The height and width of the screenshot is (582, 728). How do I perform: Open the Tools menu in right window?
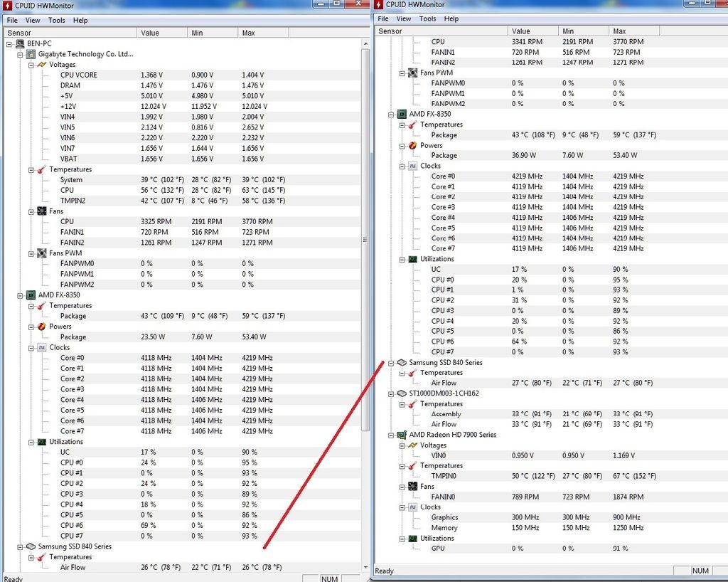tap(427, 19)
